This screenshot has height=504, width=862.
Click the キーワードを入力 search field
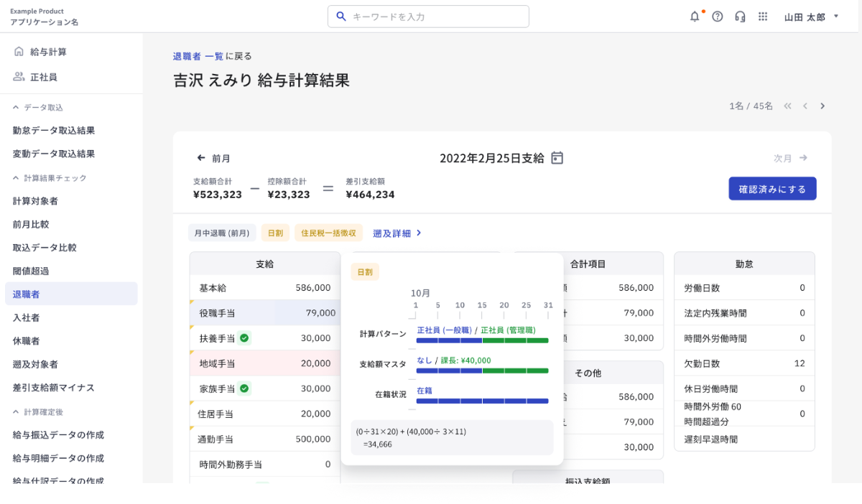(428, 17)
